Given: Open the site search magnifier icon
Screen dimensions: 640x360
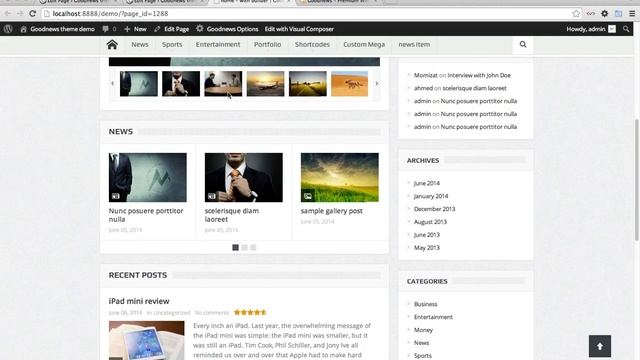Looking at the screenshot, I should [x=523, y=44].
